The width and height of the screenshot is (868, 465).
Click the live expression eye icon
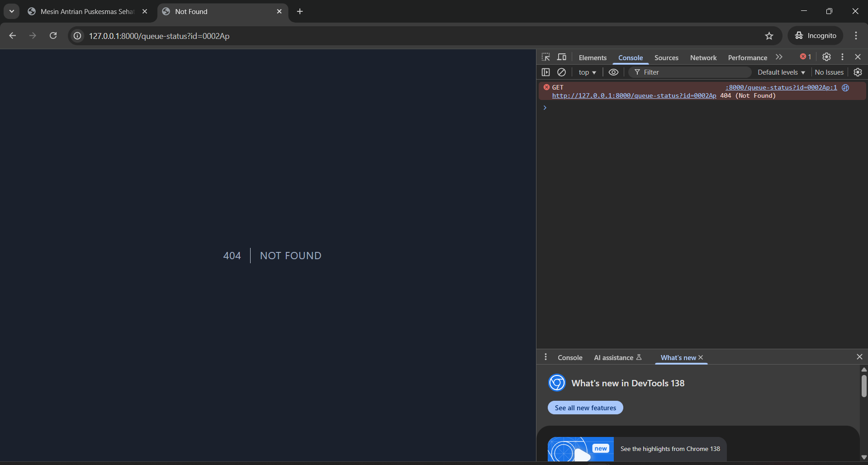613,72
